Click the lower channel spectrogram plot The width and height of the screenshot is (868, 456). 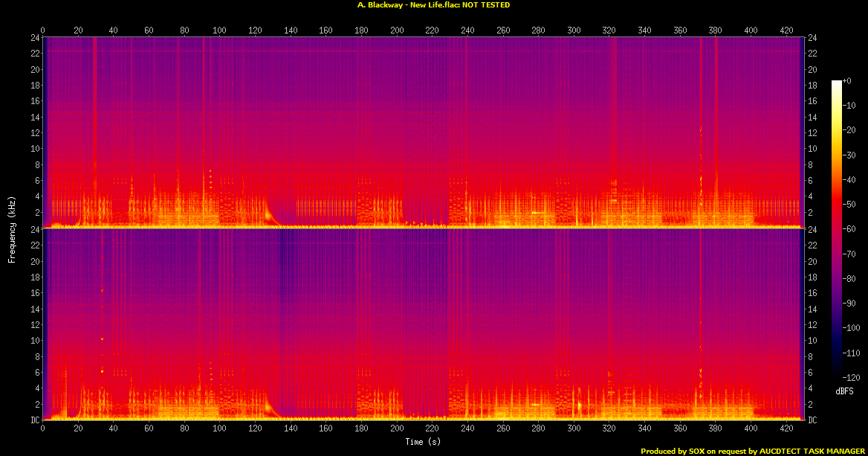pyautogui.click(x=423, y=324)
